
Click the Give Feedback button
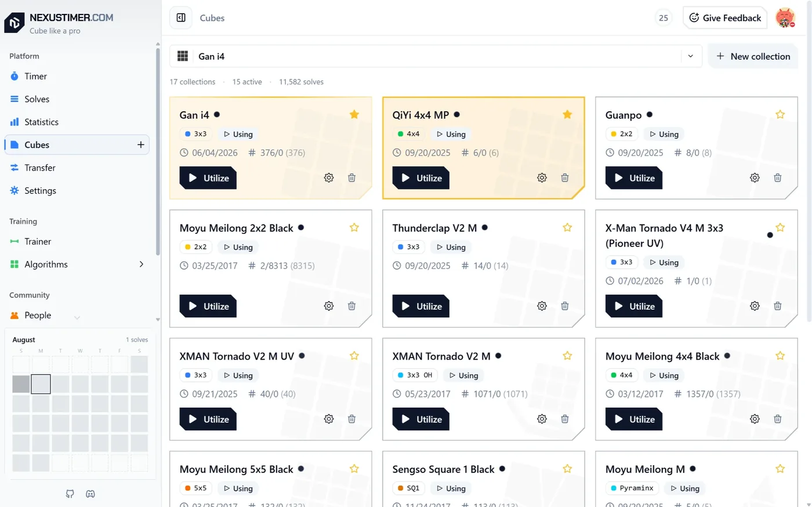click(725, 18)
